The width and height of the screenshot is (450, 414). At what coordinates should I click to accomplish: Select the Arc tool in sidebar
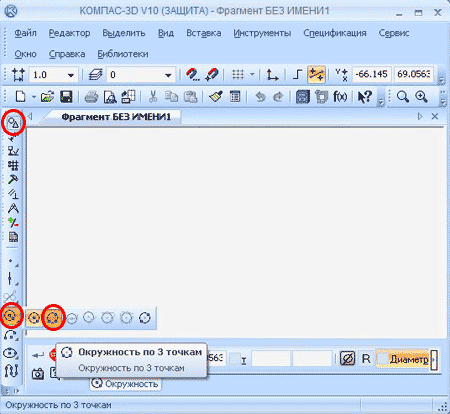(x=11, y=335)
